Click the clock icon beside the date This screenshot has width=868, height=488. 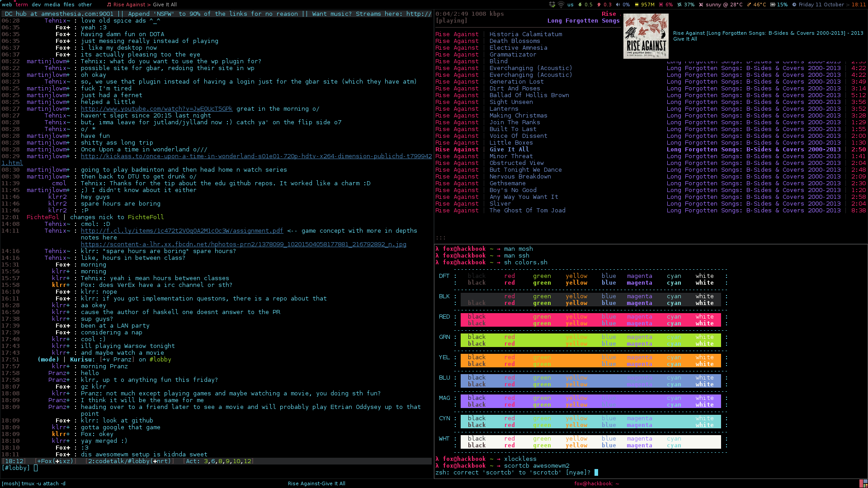pos(794,5)
